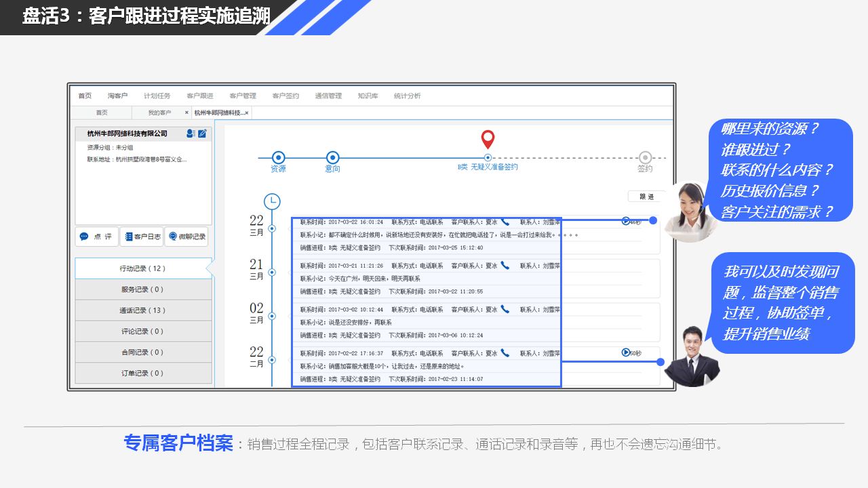Open the contact card icon beside company name
The image size is (868, 488).
[191, 134]
